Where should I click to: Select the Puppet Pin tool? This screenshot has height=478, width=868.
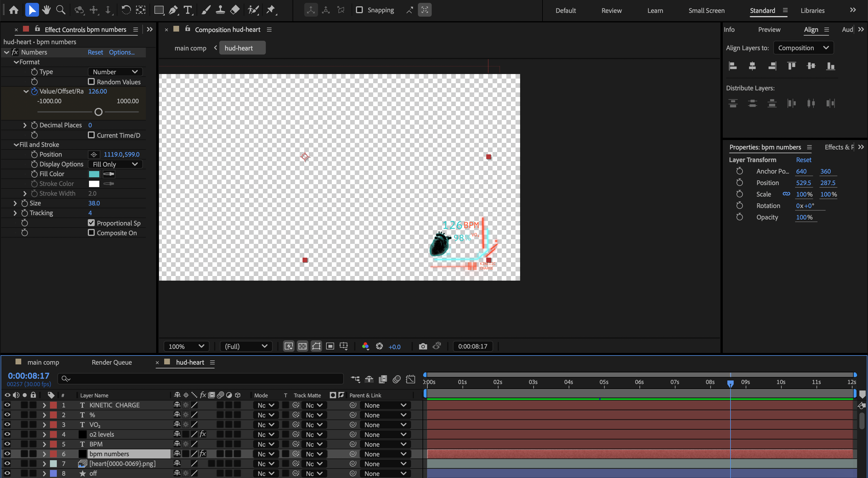pos(271,10)
